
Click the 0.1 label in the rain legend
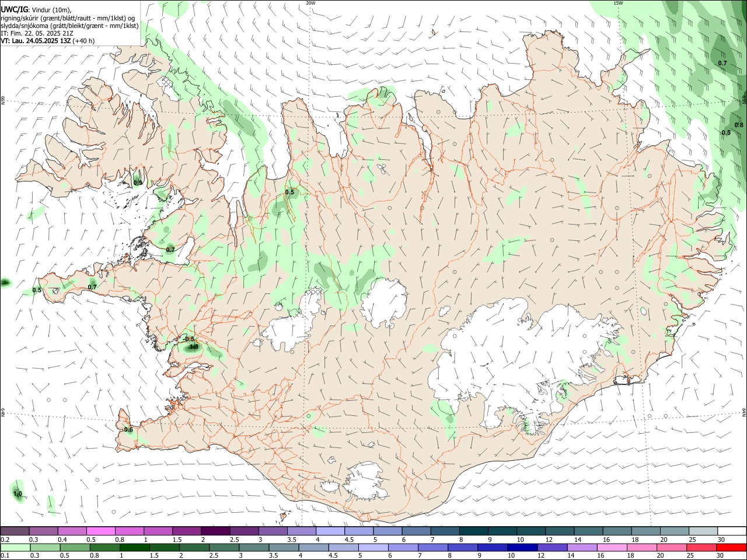tap(5, 556)
